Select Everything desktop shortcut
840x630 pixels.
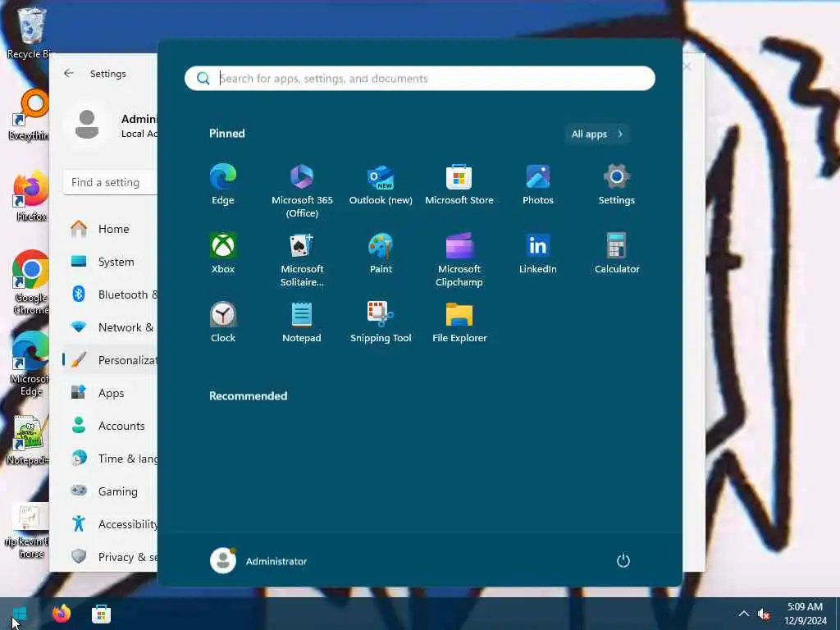[30, 115]
